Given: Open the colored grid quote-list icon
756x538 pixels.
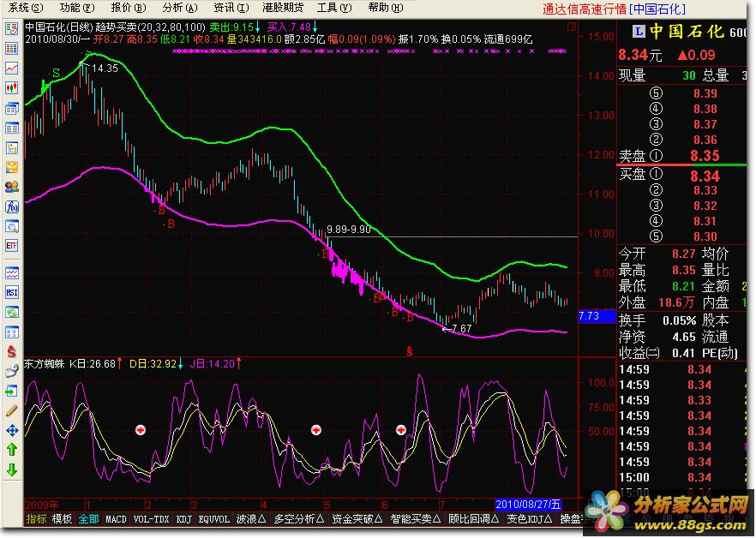Looking at the screenshot, I should click(x=12, y=48).
